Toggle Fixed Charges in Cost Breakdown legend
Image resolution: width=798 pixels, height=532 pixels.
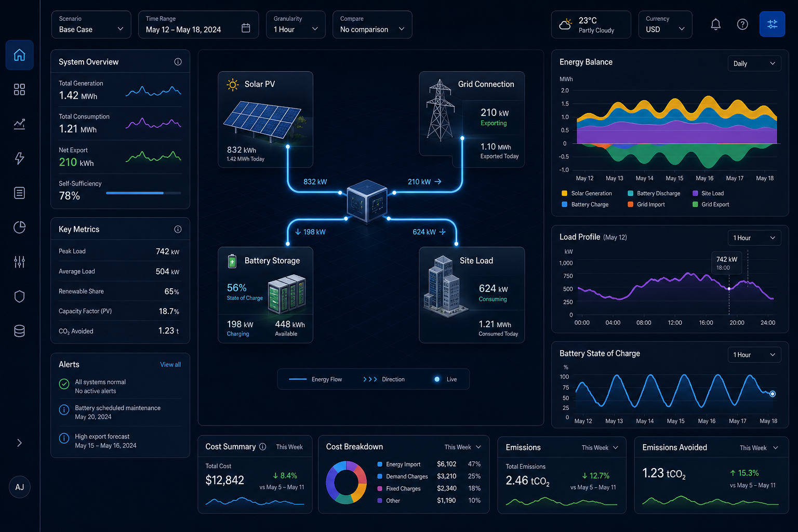399,489
